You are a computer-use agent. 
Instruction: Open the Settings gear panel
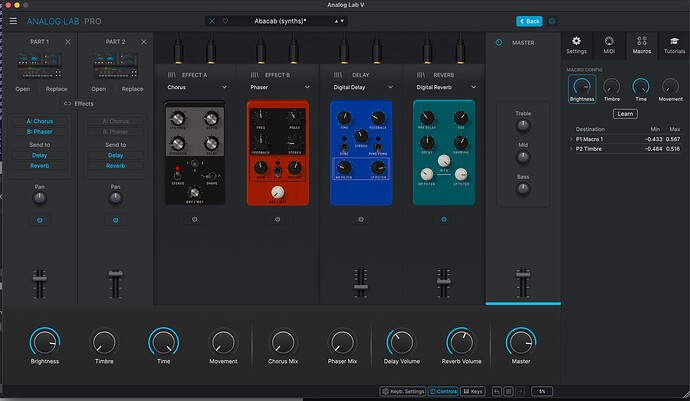[576, 45]
